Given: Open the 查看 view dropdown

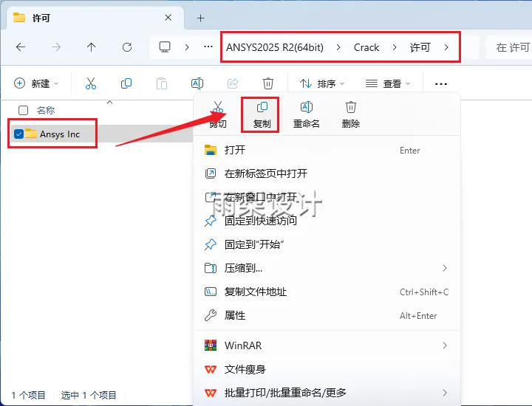Looking at the screenshot, I should coord(388,83).
